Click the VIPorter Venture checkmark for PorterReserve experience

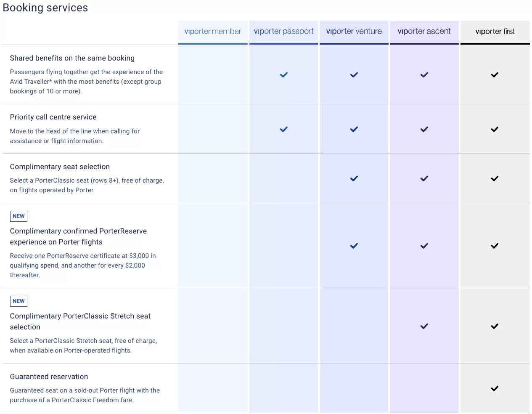pyautogui.click(x=354, y=246)
